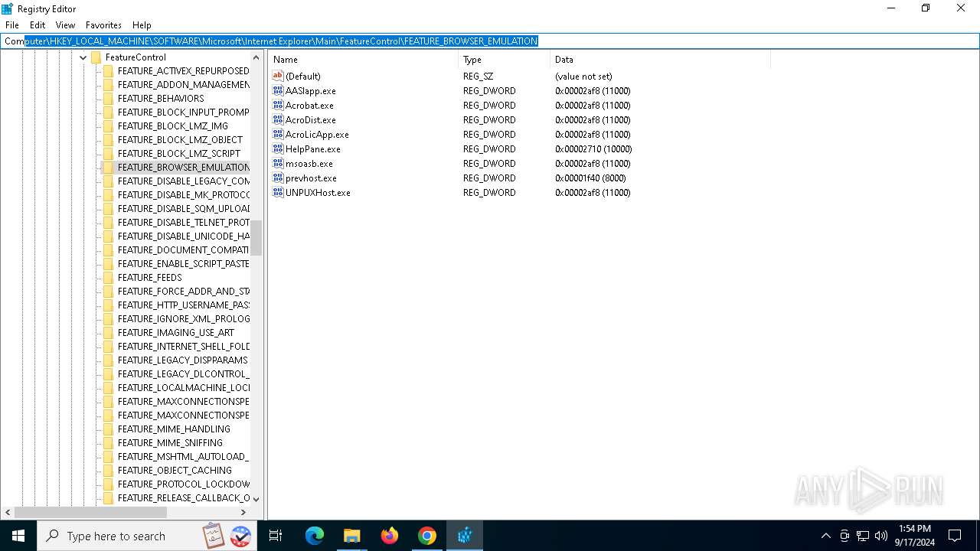Click the tree pane scroll down arrow
980x551 pixels.
[256, 499]
